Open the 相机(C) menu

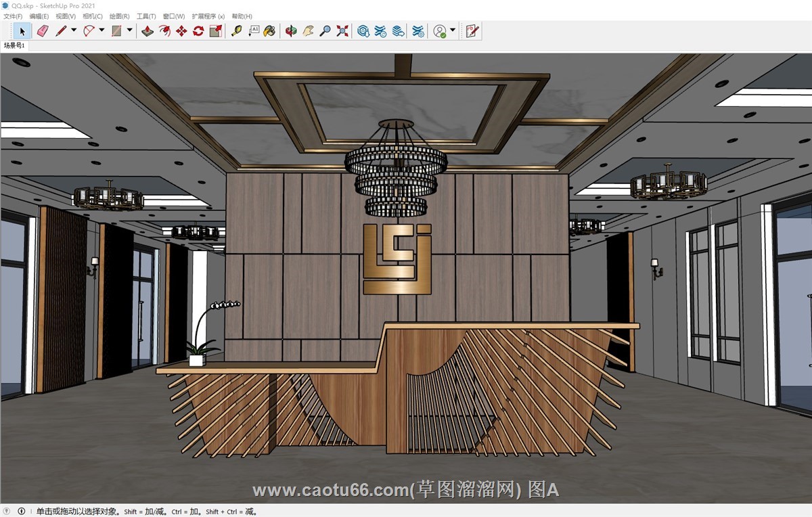point(93,16)
